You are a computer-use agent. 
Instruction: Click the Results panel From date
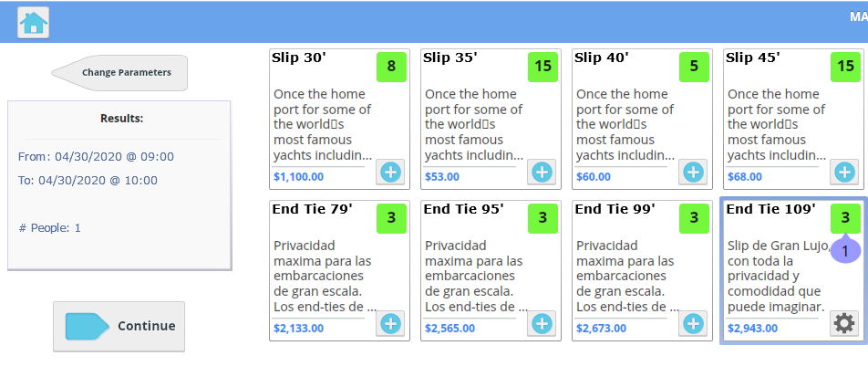96,157
